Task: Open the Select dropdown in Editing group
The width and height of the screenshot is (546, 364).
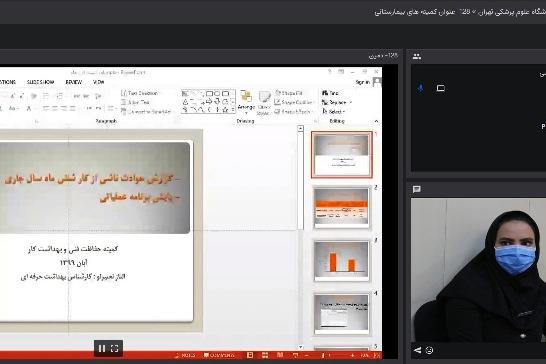Action: (x=334, y=112)
